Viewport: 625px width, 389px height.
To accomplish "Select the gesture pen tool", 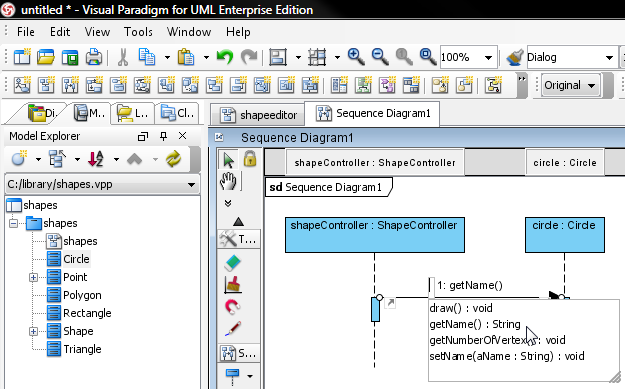I will pyautogui.click(x=233, y=329).
